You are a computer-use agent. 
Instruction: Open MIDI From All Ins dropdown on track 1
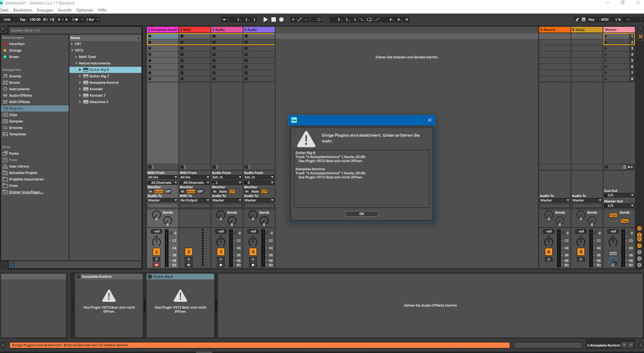[x=163, y=177]
